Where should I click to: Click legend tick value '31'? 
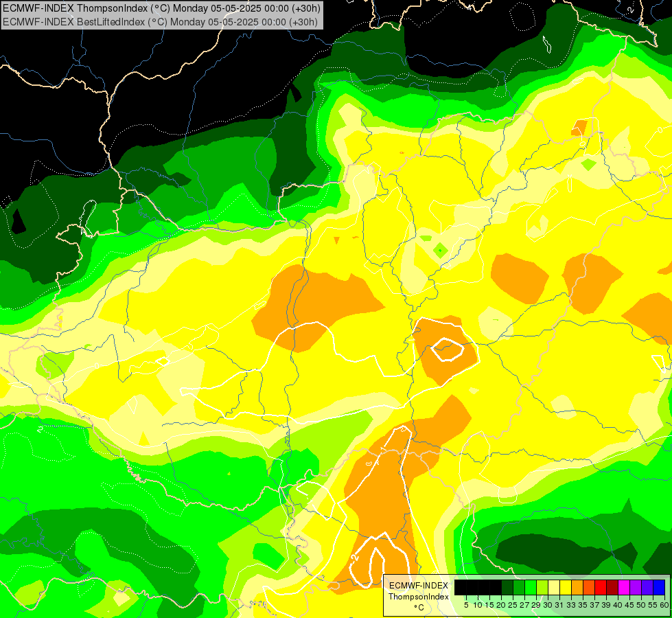(559, 605)
